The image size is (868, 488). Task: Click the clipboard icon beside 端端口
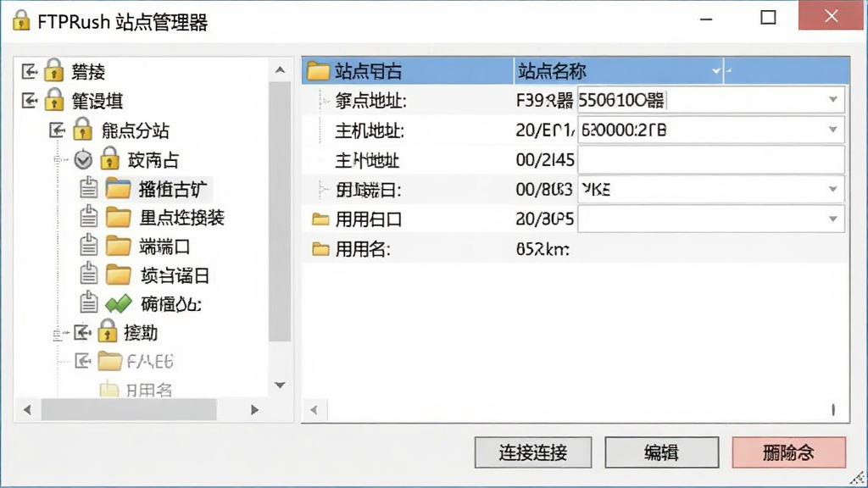(88, 246)
